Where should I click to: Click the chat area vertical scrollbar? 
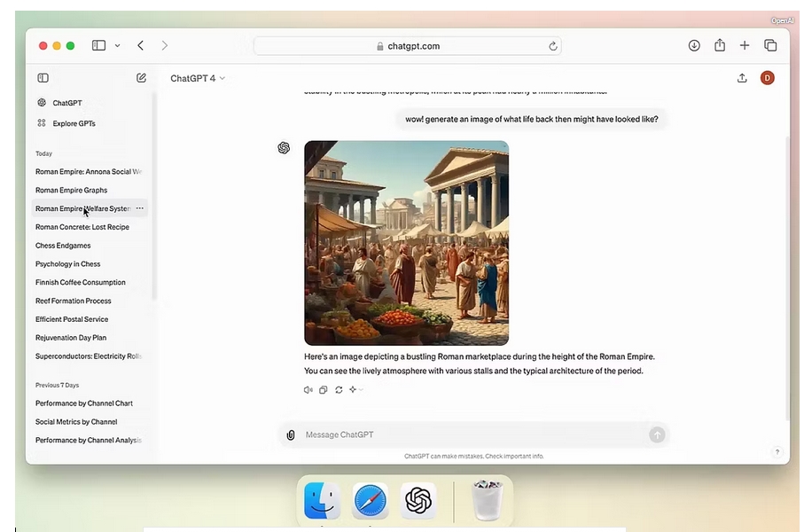[787, 277]
